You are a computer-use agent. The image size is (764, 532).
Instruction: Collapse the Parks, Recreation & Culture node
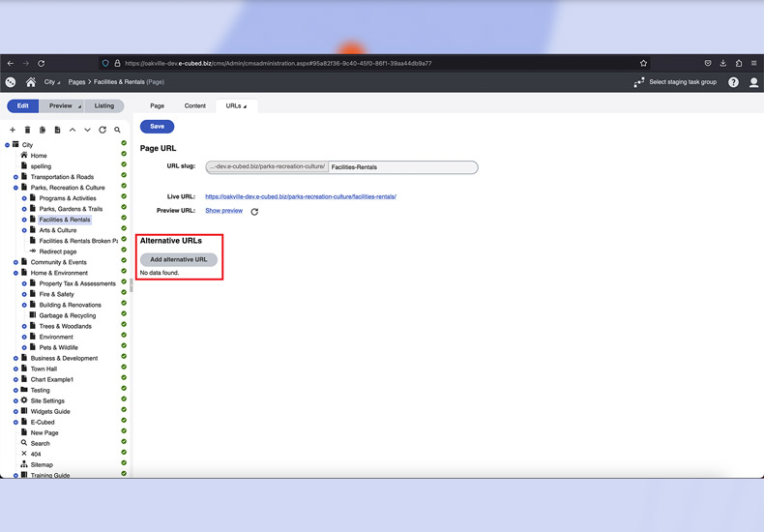(16, 188)
